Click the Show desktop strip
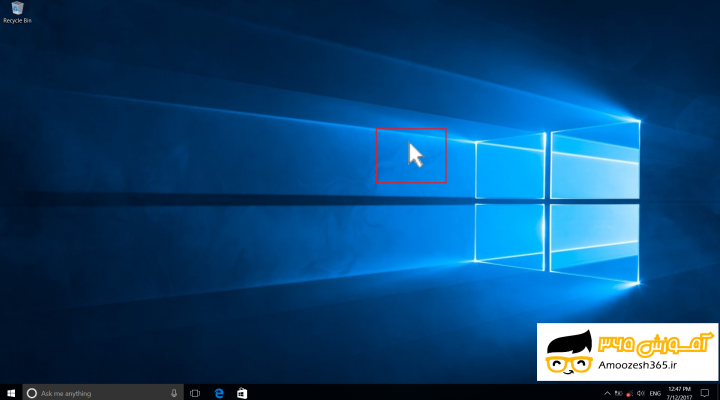Image resolution: width=720 pixels, height=400 pixels. pyautogui.click(x=718, y=393)
